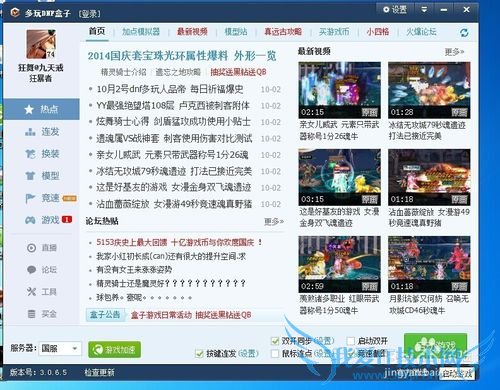Select 热点 in the sidebar
The height and width of the screenshot is (390, 500).
[x=42, y=109]
